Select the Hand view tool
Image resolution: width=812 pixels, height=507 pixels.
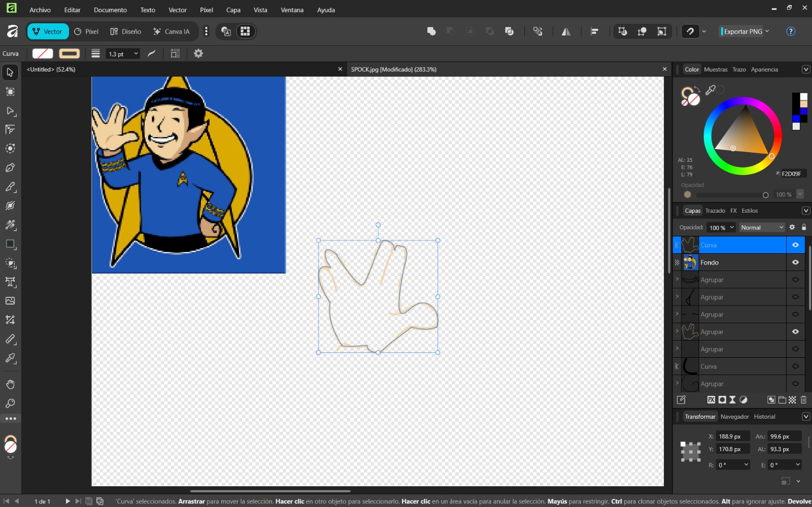[x=10, y=384]
